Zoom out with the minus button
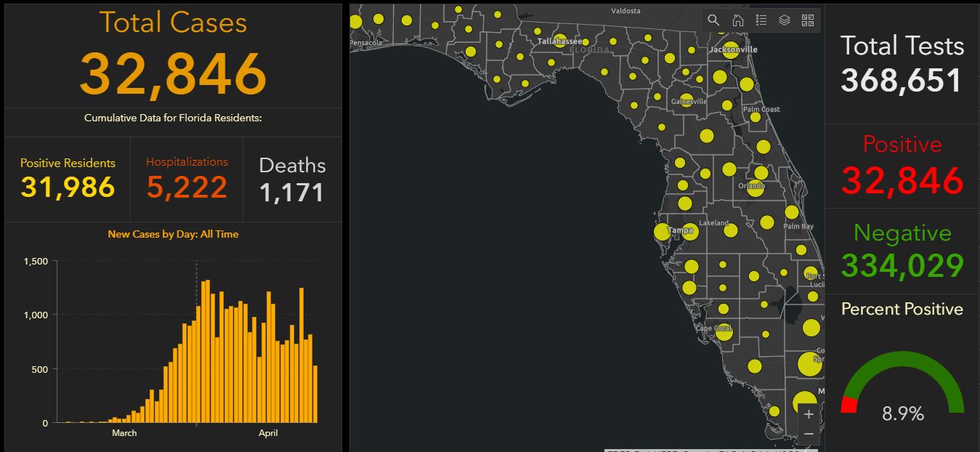Viewport: 980px width, 452px height. [809, 434]
